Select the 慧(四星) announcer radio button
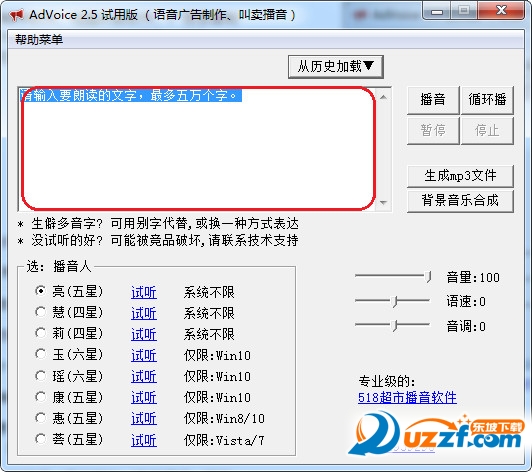 (x=40, y=312)
